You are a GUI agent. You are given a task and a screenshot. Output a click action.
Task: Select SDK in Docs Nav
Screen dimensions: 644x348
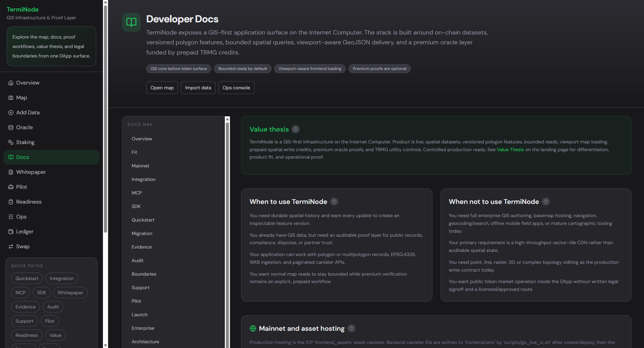coord(173,206)
